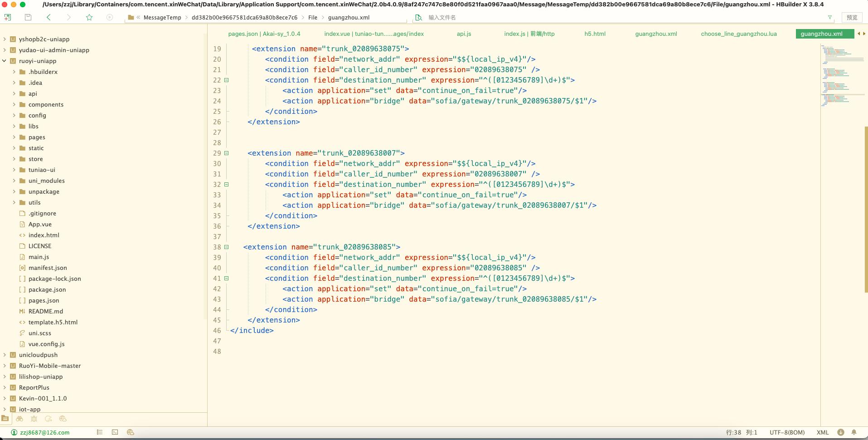Switch to the api.js tab
Viewport: 868px width, 440px height.
point(464,34)
